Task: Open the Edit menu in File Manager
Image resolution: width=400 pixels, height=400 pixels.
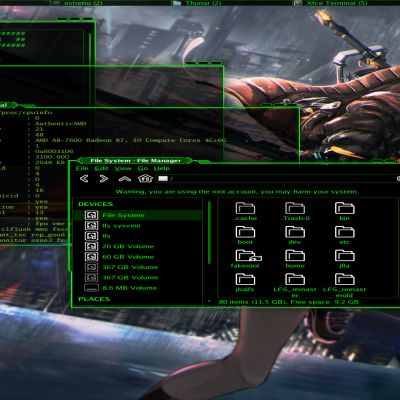Action: coord(101,168)
